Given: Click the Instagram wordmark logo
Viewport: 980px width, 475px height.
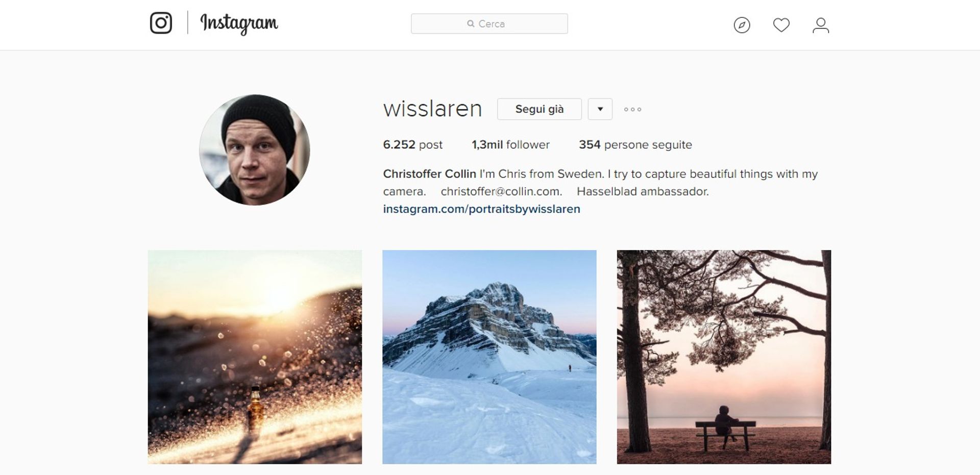Looking at the screenshot, I should coord(239,23).
